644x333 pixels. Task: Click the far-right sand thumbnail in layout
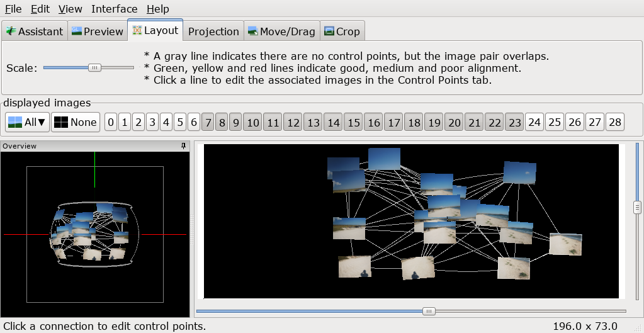click(565, 244)
